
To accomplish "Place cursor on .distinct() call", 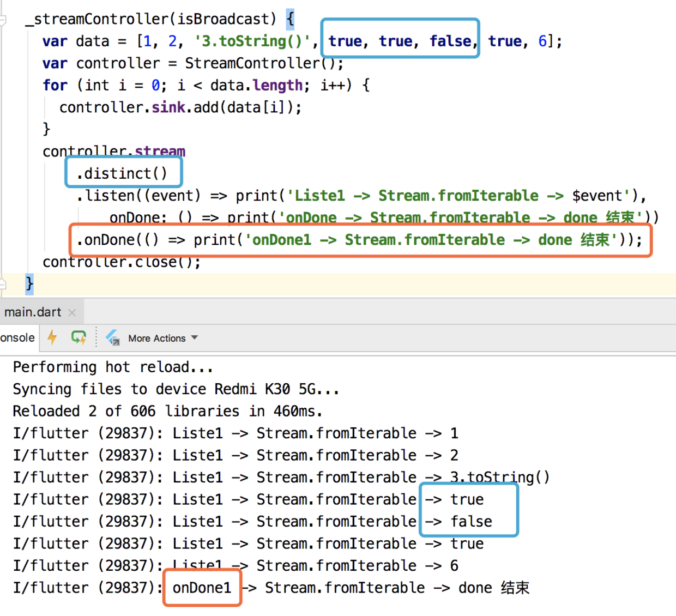I will pyautogui.click(x=122, y=173).
